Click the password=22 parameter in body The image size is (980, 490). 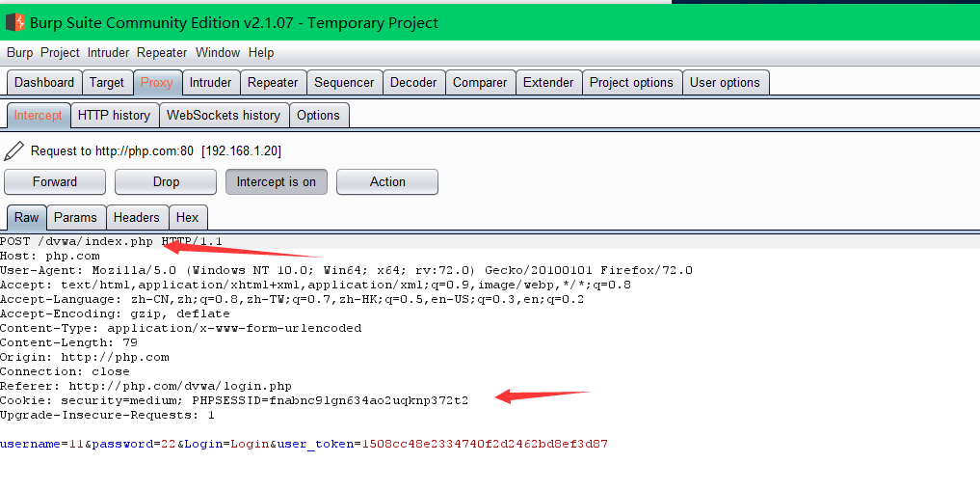click(x=134, y=445)
